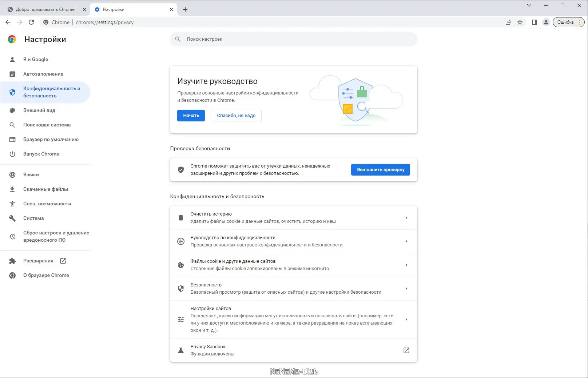Screen dimensions: 588x378
Task: Click the Скачанные файлы download icon
Action: pos(12,189)
